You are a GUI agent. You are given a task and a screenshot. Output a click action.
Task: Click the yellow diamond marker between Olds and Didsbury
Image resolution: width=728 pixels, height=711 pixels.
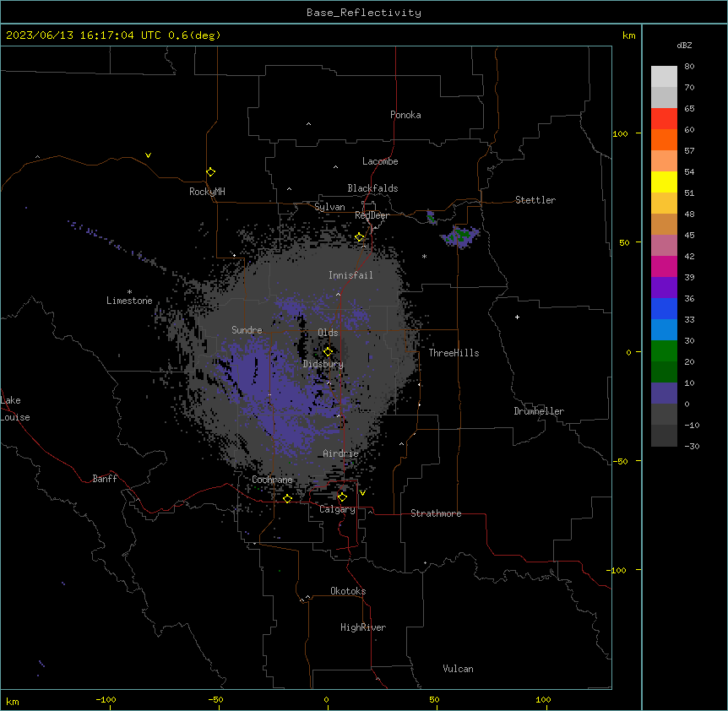click(x=328, y=351)
